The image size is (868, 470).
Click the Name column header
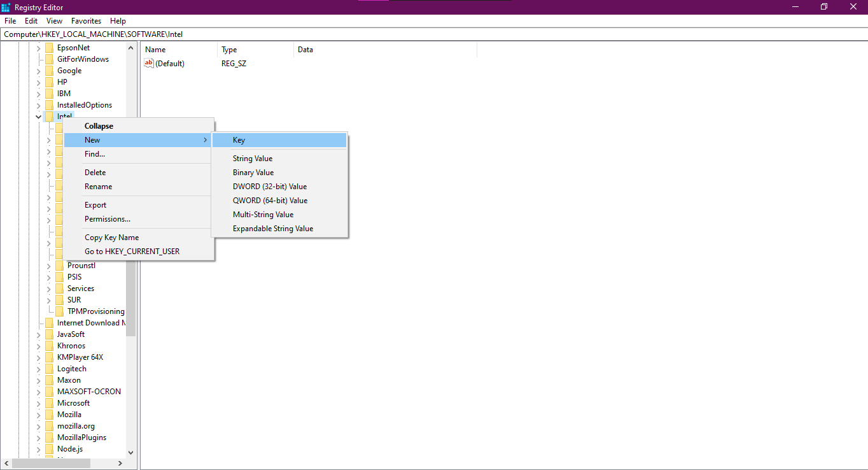coord(155,49)
